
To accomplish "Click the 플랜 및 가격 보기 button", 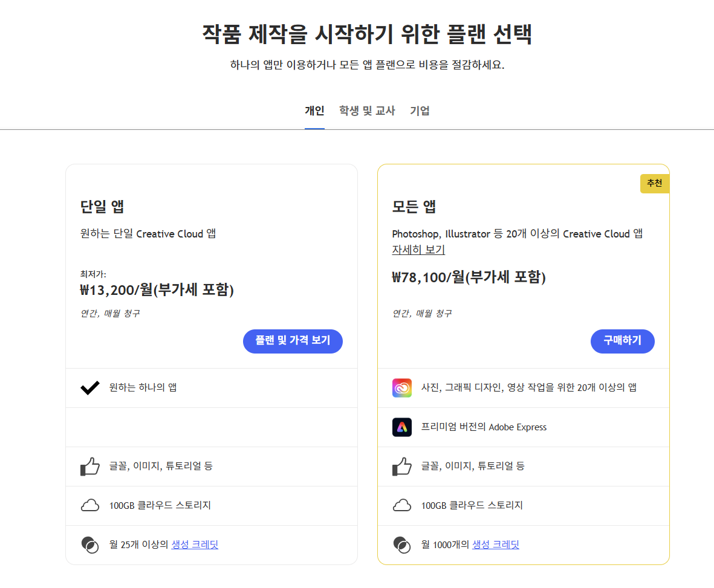I will [x=293, y=341].
